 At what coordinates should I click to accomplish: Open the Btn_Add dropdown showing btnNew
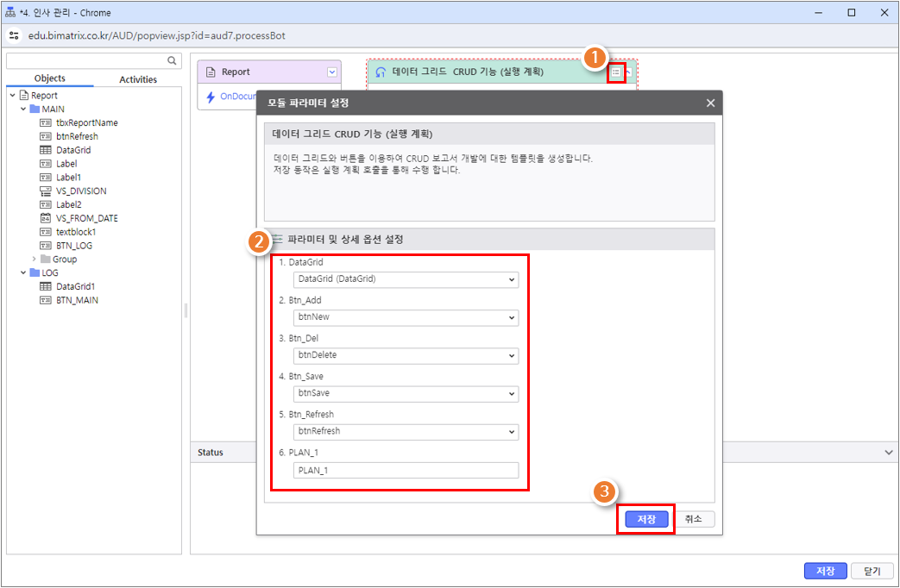(x=406, y=317)
